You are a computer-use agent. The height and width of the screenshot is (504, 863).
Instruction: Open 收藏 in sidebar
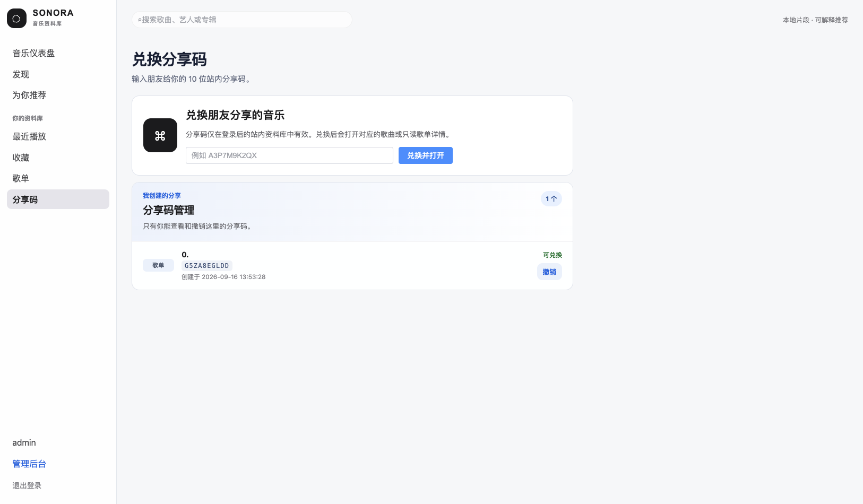(x=21, y=158)
